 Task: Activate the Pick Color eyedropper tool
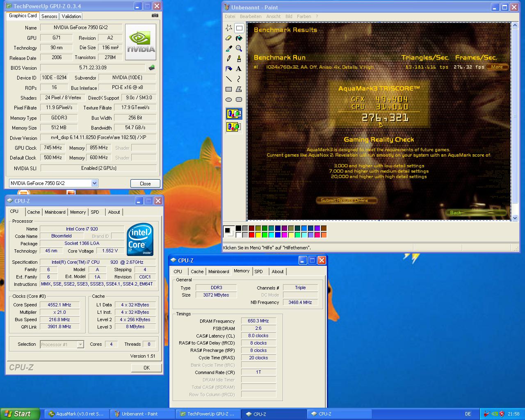tap(229, 48)
